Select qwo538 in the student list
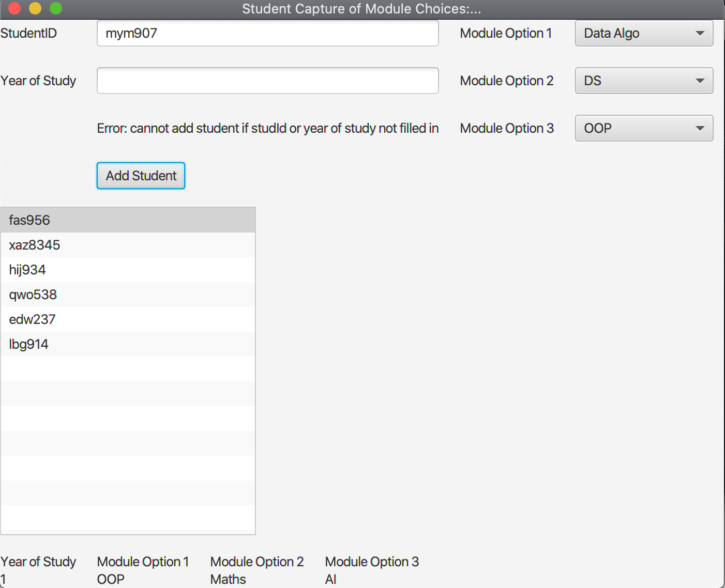 (128, 295)
